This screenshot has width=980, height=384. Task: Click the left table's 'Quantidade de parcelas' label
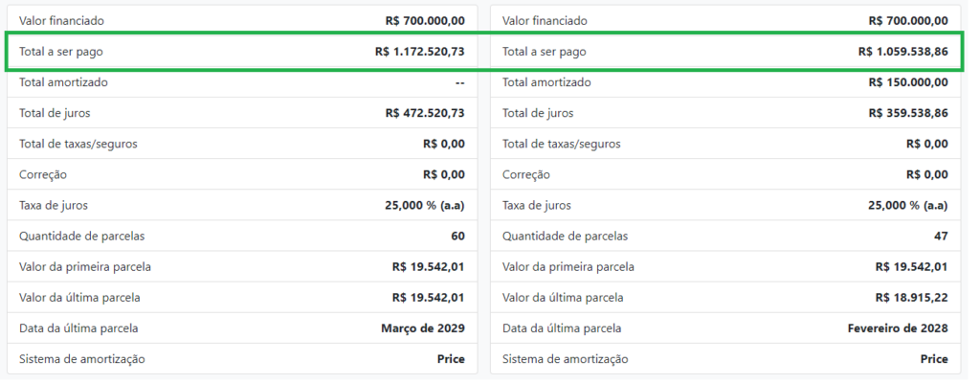[x=81, y=236]
